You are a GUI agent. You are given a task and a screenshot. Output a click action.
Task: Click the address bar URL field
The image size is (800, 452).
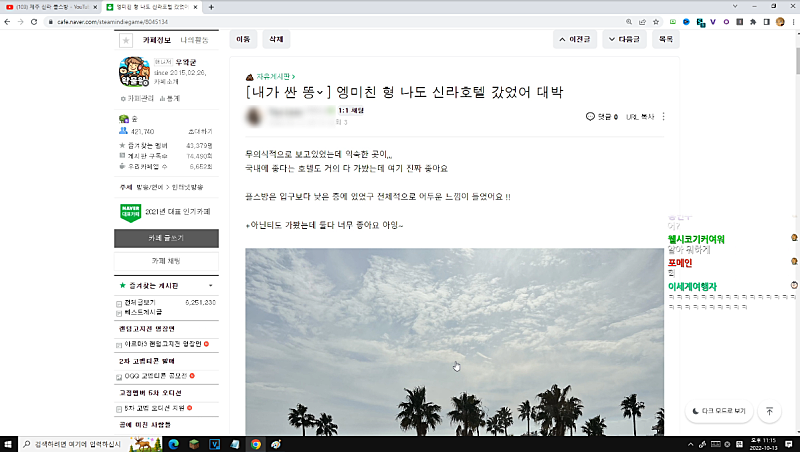[x=337, y=22]
